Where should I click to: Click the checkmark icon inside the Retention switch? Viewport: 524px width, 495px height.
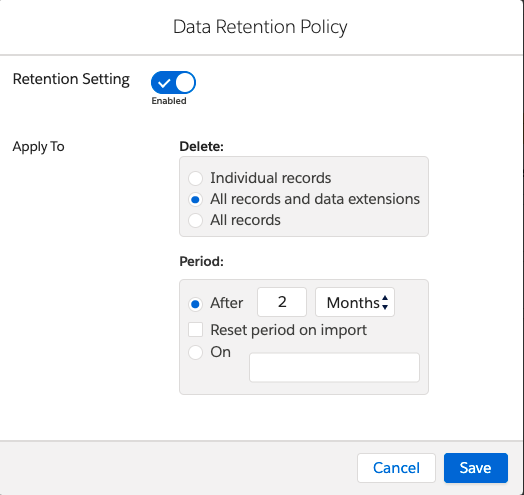tap(164, 83)
